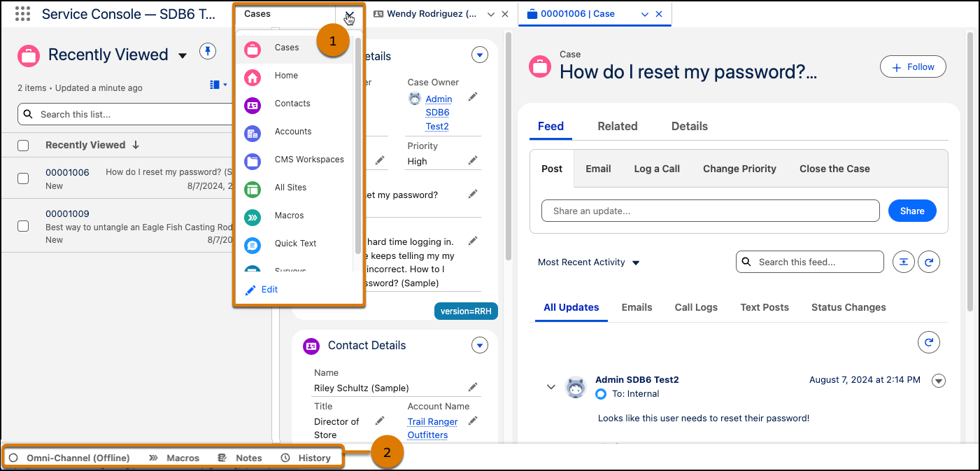Switch to the Related tab
Image resolution: width=980 pixels, height=471 pixels.
pos(617,126)
